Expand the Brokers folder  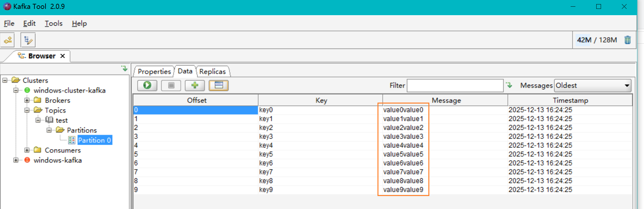(27, 100)
